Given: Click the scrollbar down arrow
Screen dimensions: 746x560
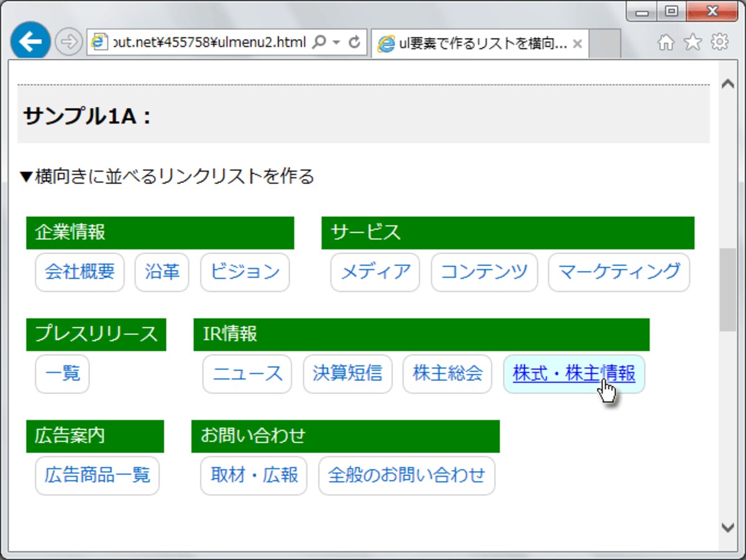Looking at the screenshot, I should (x=727, y=527).
